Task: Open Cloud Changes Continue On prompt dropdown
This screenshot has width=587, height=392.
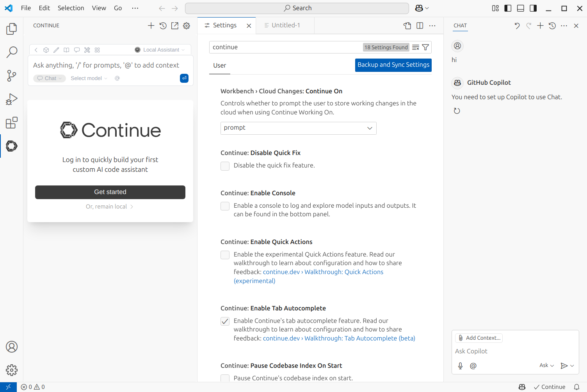Action: pos(299,128)
